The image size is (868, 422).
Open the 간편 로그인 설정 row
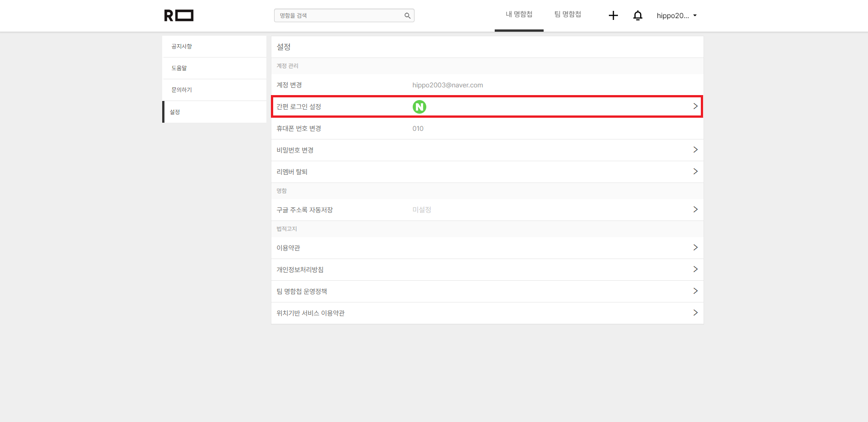coord(487,106)
